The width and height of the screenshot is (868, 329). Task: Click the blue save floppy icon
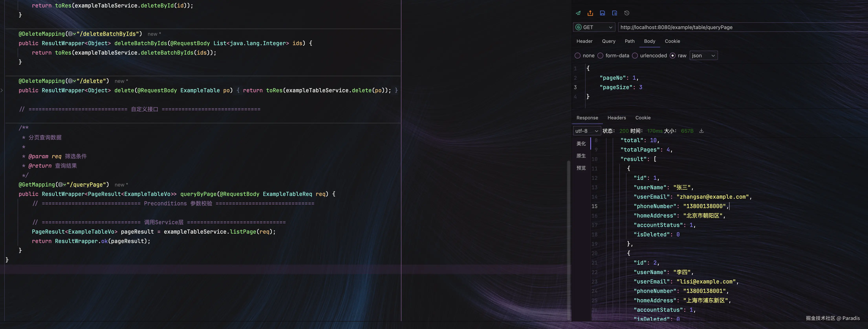click(602, 13)
